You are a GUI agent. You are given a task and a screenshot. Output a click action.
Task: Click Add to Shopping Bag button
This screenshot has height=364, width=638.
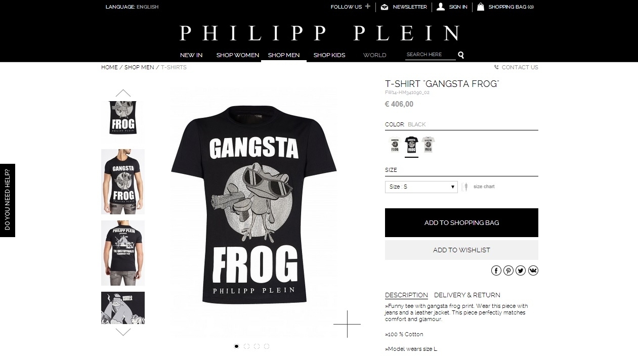(461, 222)
